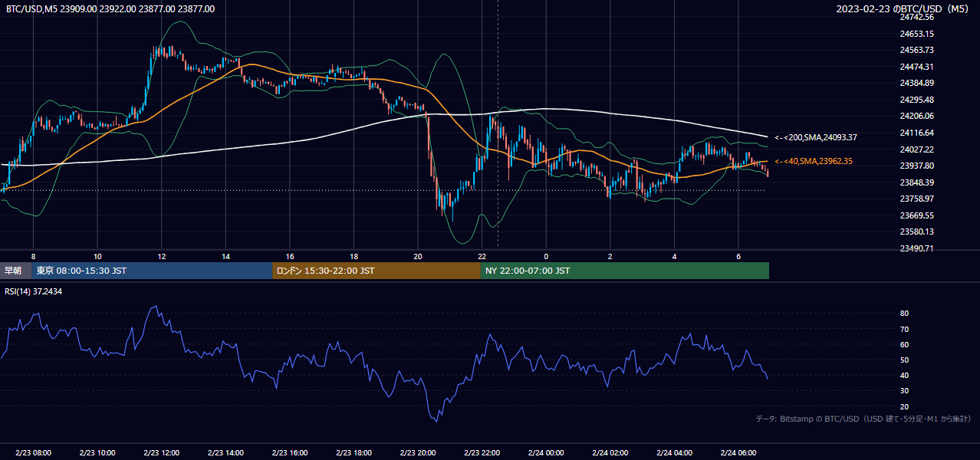Image resolution: width=980 pixels, height=460 pixels.
Task: Click RSI axis level 20
Action: (x=905, y=406)
